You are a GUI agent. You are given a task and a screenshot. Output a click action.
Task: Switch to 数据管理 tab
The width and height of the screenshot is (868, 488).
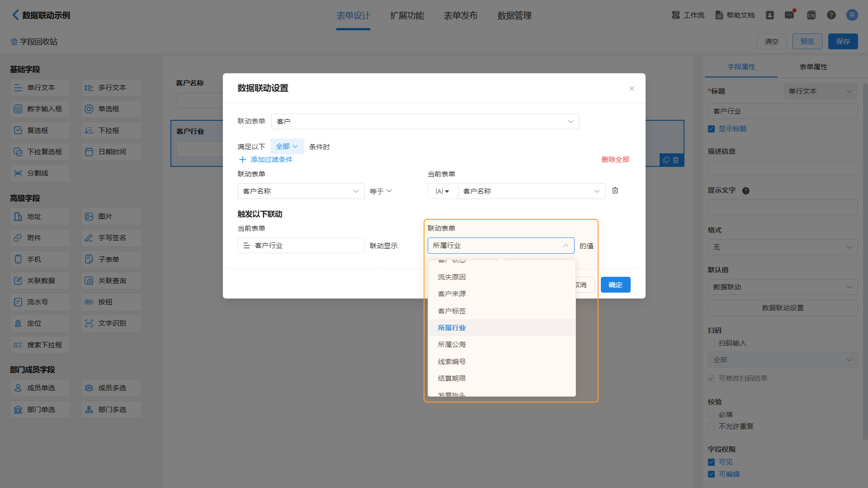coord(514,16)
